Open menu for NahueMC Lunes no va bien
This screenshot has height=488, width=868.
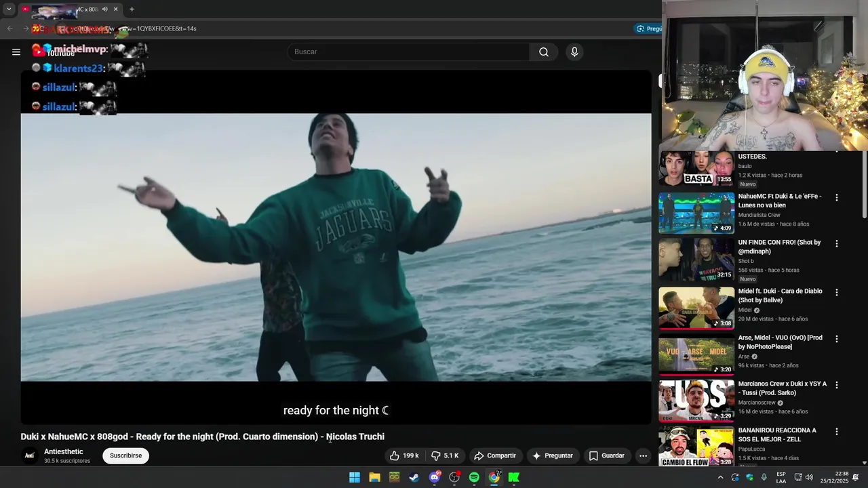[836, 198]
